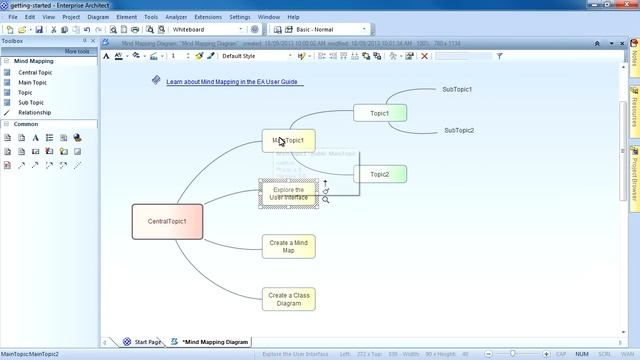Open the Settings menu

point(240,17)
